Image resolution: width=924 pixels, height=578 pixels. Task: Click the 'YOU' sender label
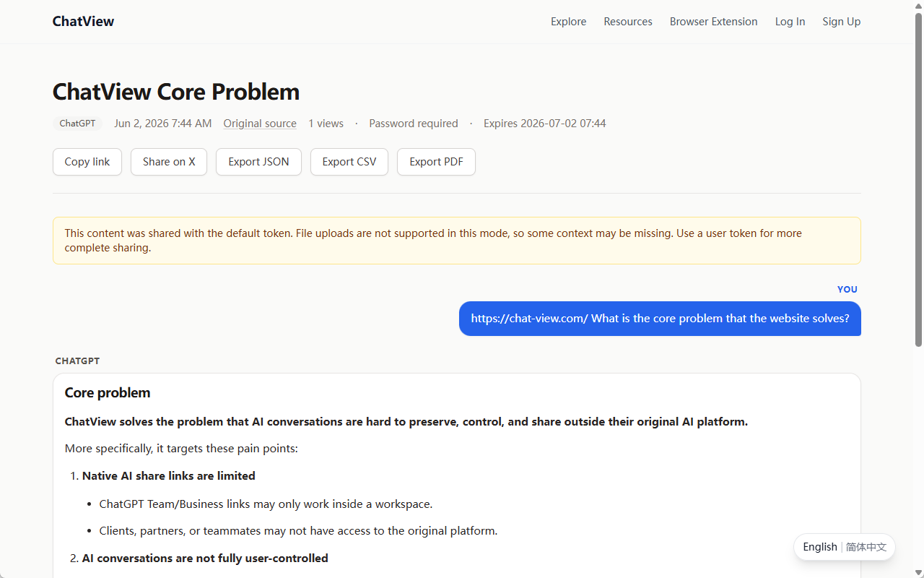[847, 289]
